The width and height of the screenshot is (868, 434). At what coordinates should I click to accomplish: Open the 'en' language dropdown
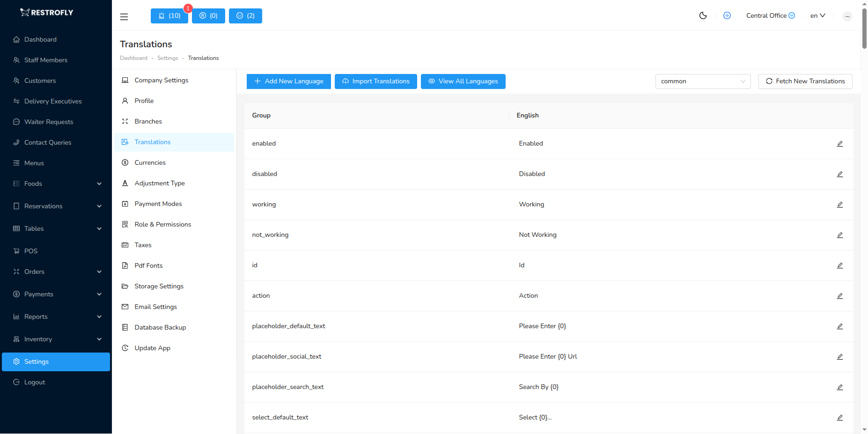click(817, 15)
